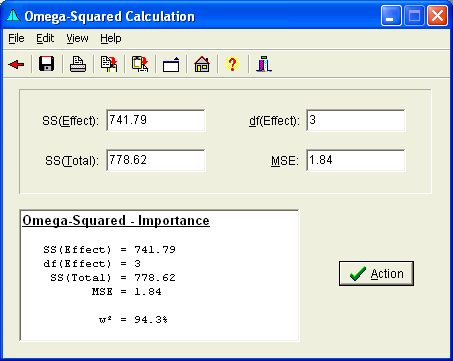453x361 pixels.
Task: Click the Omega-Squared - Importance heading
Action: tap(116, 221)
